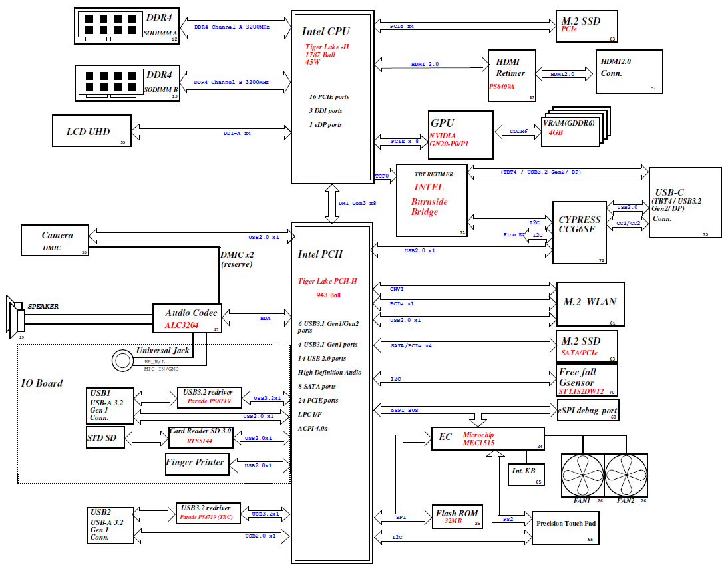
Task: Click the DMI Gen3 x8 vertical arrow
Action: (330, 204)
